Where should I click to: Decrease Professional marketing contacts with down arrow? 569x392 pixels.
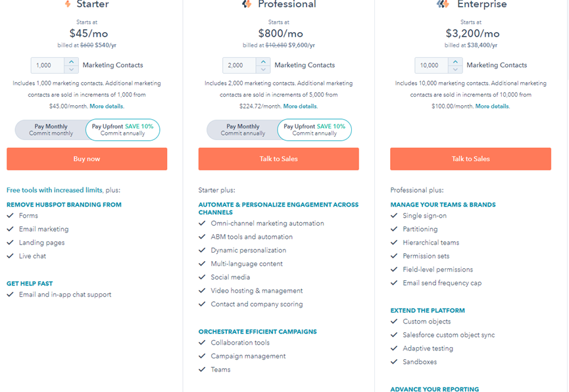tap(263, 69)
